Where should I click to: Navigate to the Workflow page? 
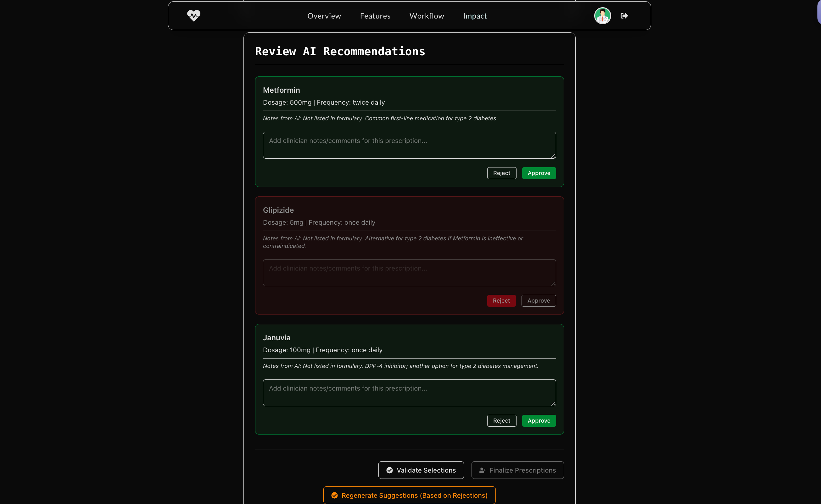click(x=426, y=16)
